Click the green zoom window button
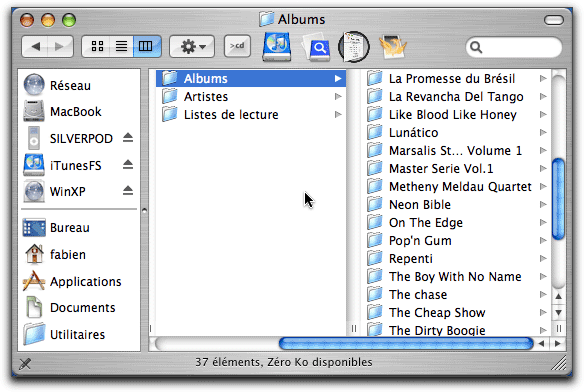Screen dimensions: 584x392 click(x=69, y=20)
